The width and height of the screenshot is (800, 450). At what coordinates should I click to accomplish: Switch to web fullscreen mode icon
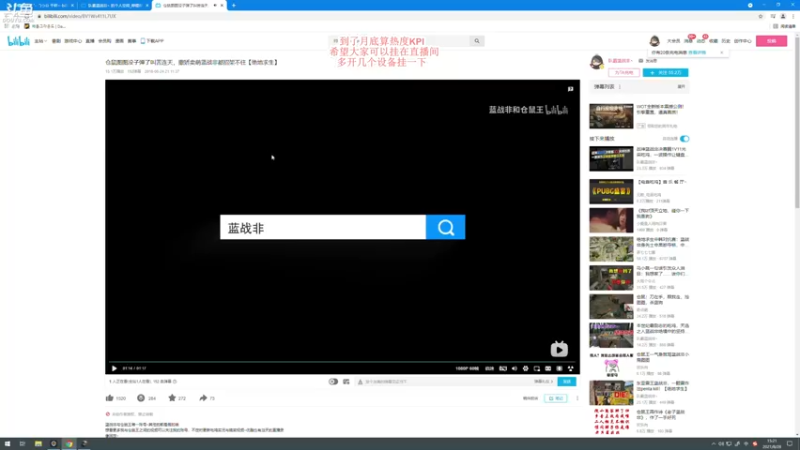[x=559, y=368]
